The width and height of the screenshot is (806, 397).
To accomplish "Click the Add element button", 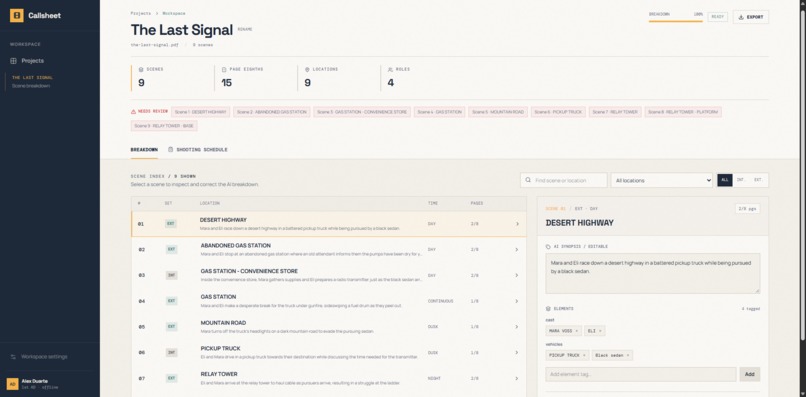I will point(749,374).
